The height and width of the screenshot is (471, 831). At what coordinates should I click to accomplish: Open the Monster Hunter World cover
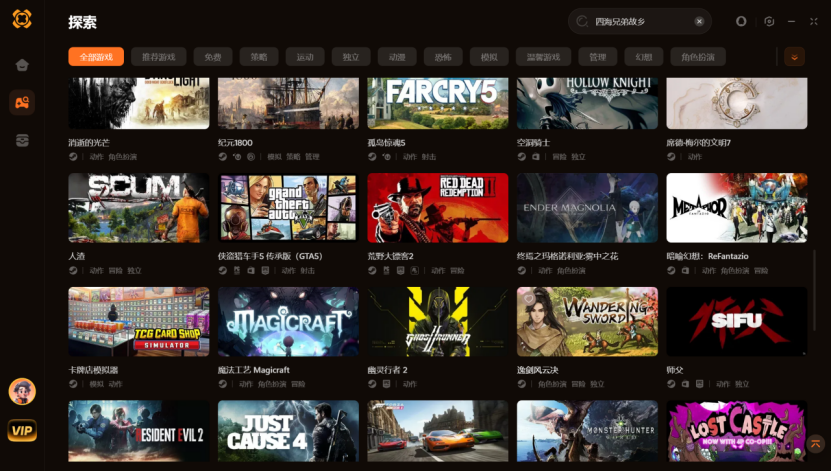pos(587,431)
